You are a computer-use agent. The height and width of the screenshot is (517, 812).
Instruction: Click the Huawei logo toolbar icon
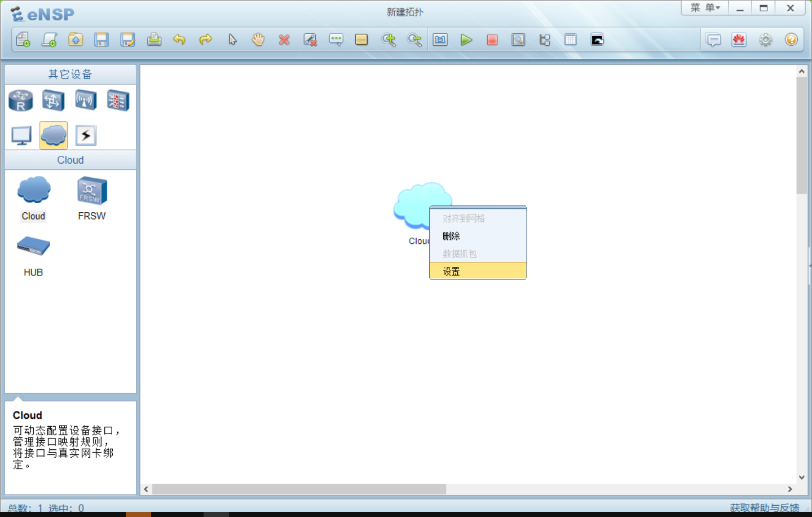(x=739, y=40)
